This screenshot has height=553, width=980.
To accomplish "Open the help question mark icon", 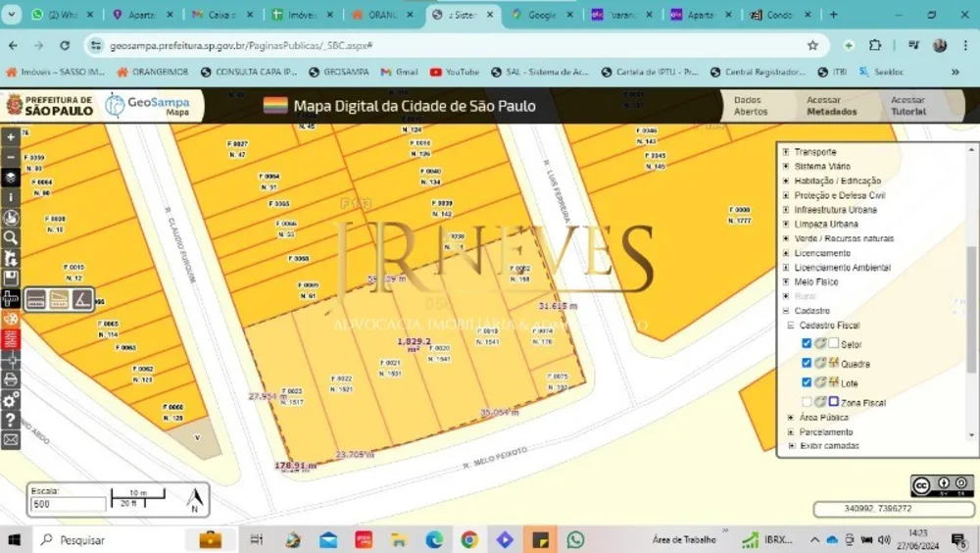I will pos(11,420).
